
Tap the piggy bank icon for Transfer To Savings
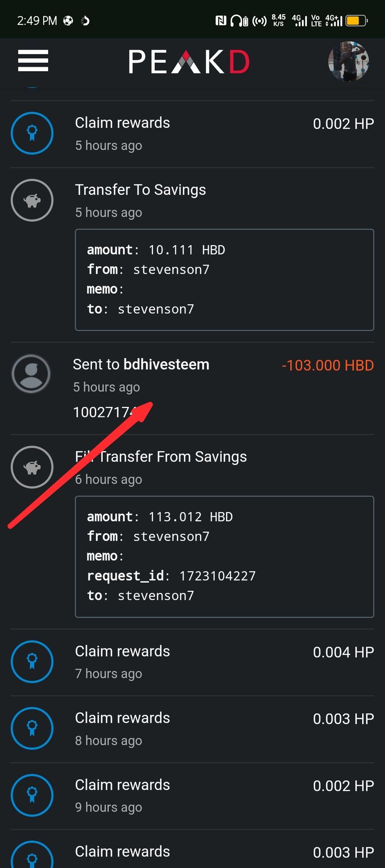pyautogui.click(x=32, y=200)
